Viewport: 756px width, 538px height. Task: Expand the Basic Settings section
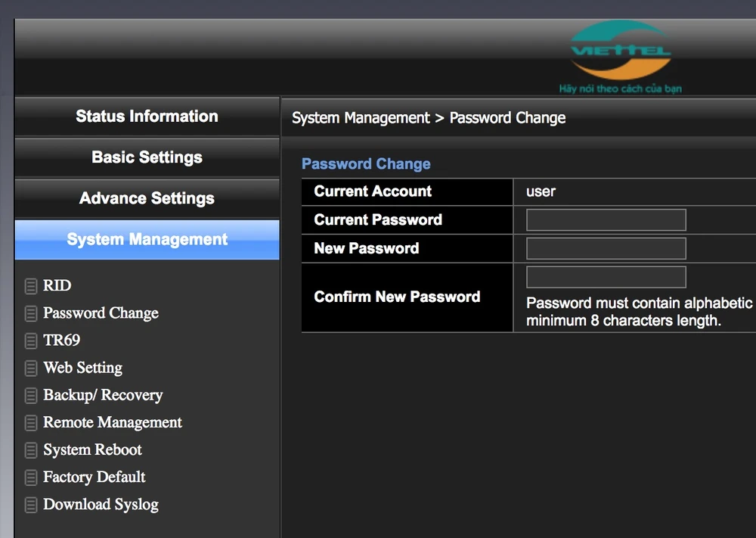click(147, 157)
